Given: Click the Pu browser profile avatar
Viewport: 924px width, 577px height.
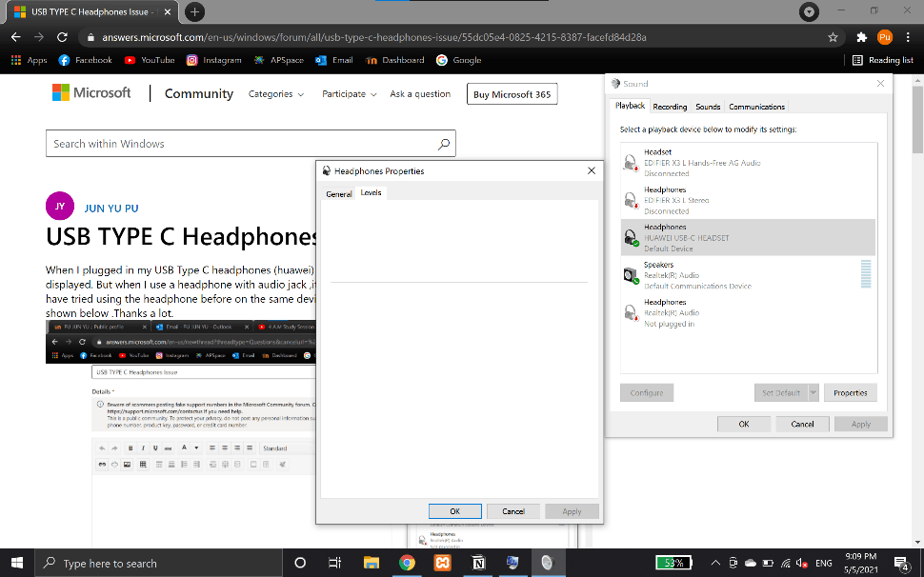Looking at the screenshot, I should [x=885, y=36].
